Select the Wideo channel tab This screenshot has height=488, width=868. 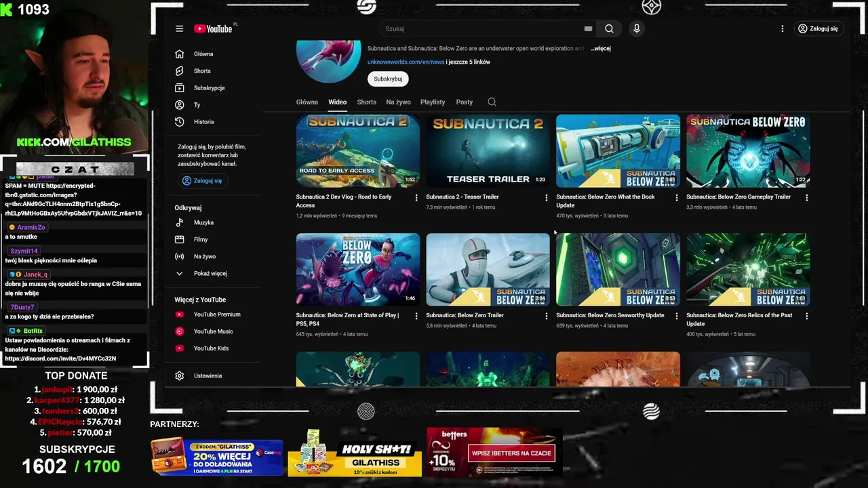(337, 102)
